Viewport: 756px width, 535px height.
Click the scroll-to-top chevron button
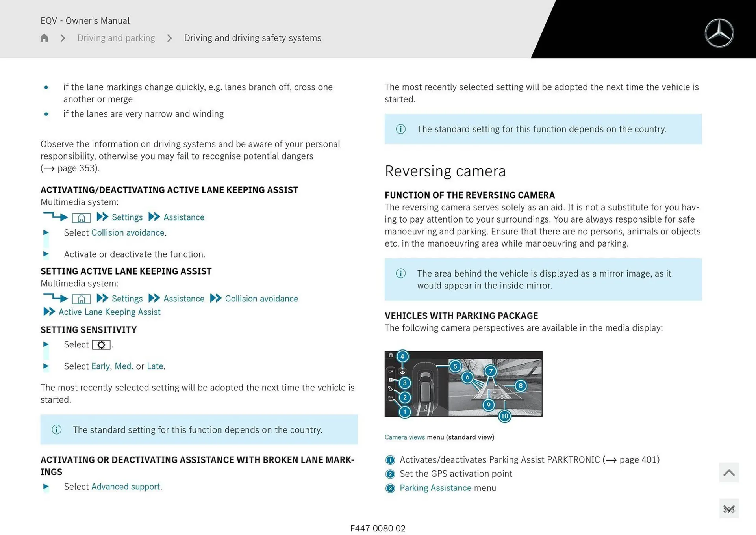tap(728, 472)
